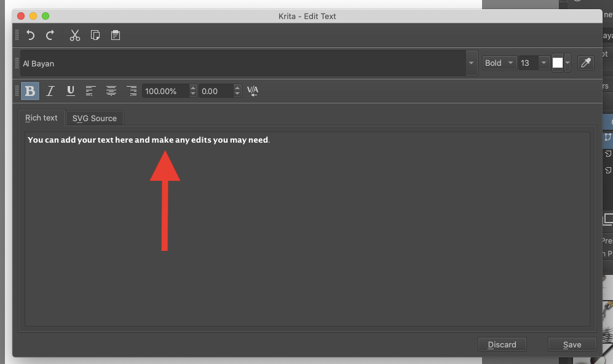Click the white text color swatch

558,63
